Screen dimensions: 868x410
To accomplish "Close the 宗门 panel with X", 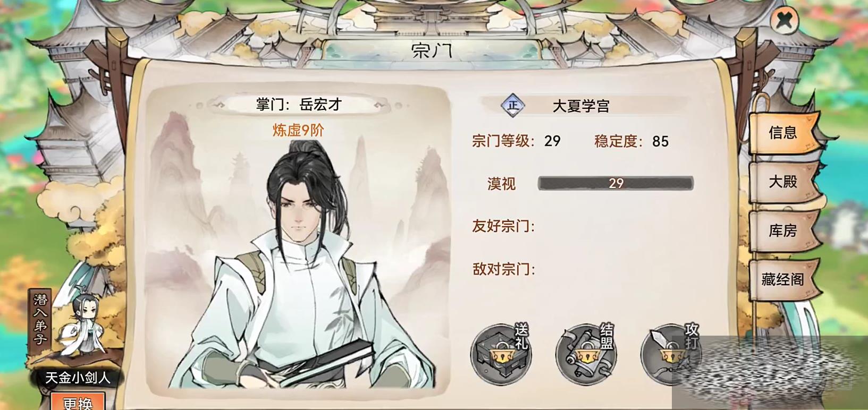I will (784, 21).
